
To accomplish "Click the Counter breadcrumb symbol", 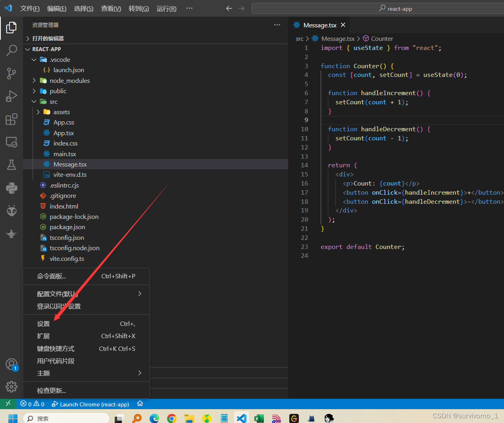I will [378, 38].
